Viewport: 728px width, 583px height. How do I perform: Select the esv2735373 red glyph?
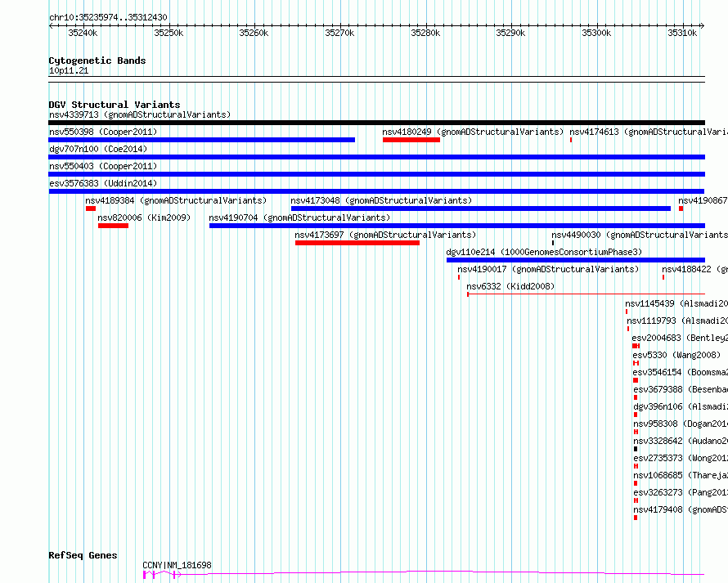[636, 466]
